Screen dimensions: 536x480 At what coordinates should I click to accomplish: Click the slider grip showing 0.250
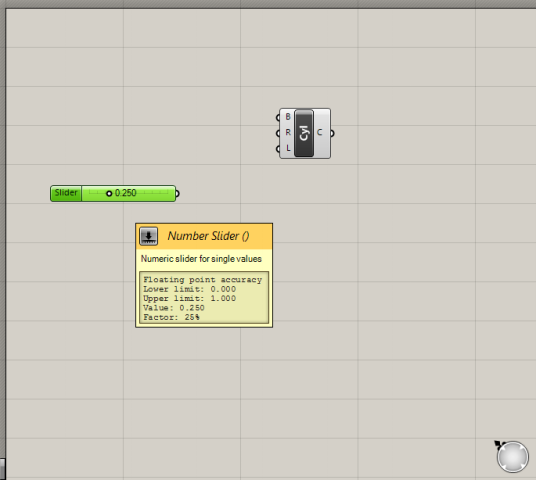tap(109, 194)
